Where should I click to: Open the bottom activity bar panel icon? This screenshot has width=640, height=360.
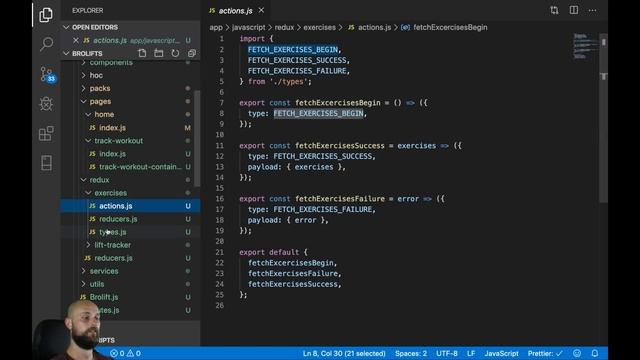tap(47, 162)
